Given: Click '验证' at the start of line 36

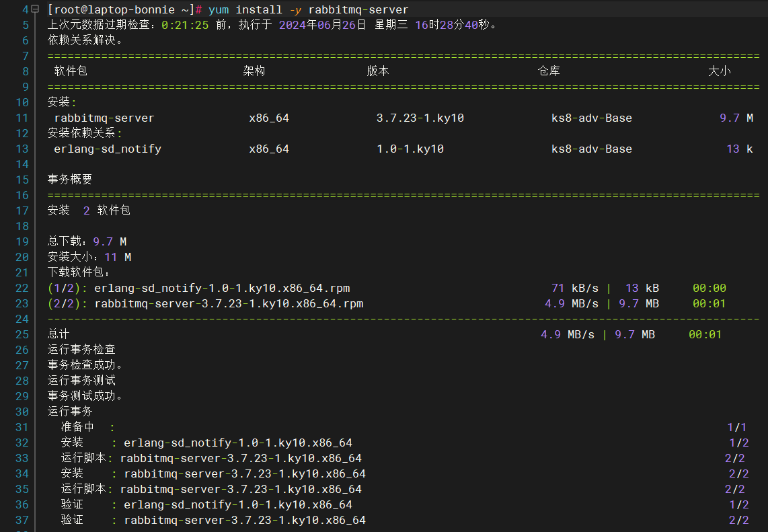Looking at the screenshot, I should tap(72, 504).
